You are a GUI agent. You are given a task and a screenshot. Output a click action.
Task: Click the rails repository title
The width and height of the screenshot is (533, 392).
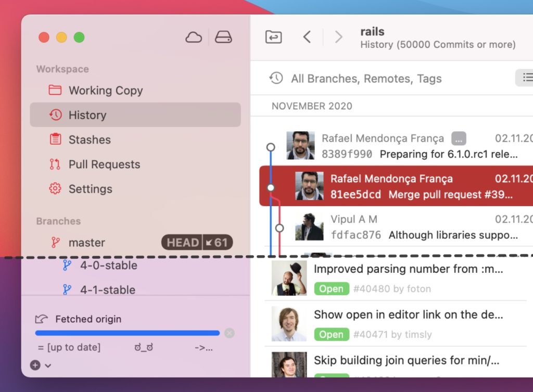click(x=372, y=32)
